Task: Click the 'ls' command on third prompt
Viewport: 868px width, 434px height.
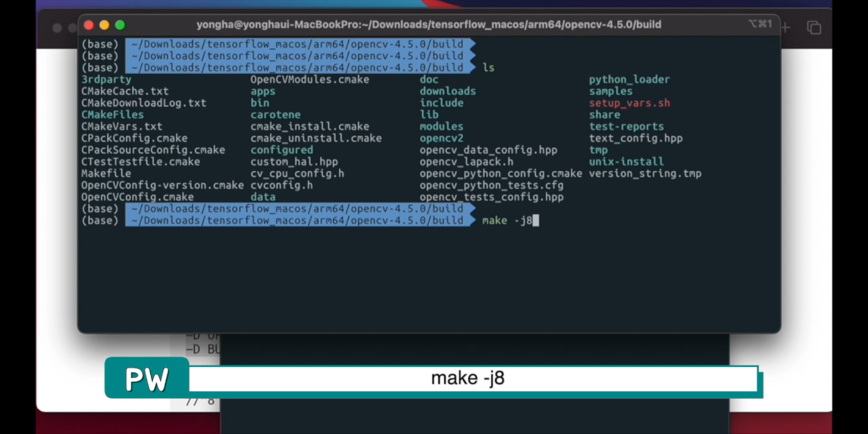Action: click(x=488, y=68)
